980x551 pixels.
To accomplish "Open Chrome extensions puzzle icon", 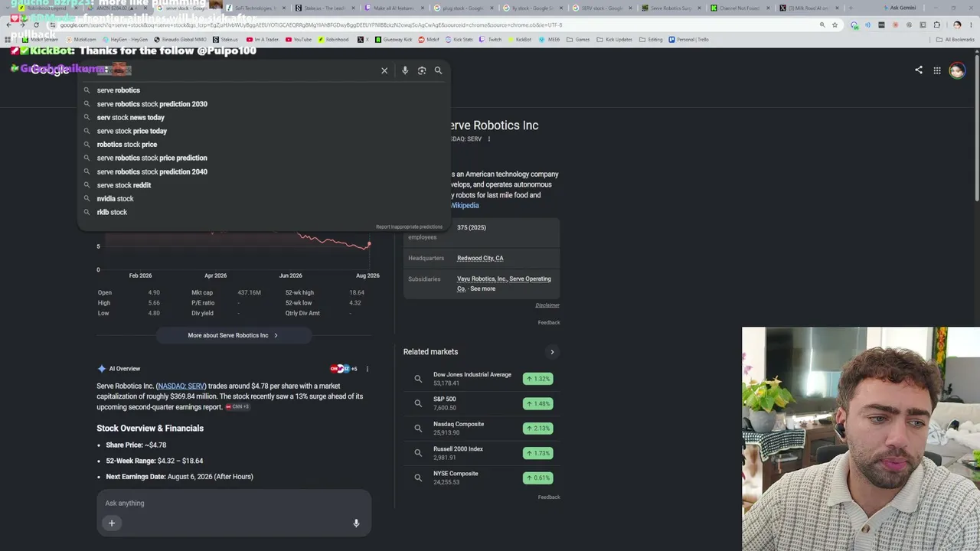I will [x=937, y=24].
